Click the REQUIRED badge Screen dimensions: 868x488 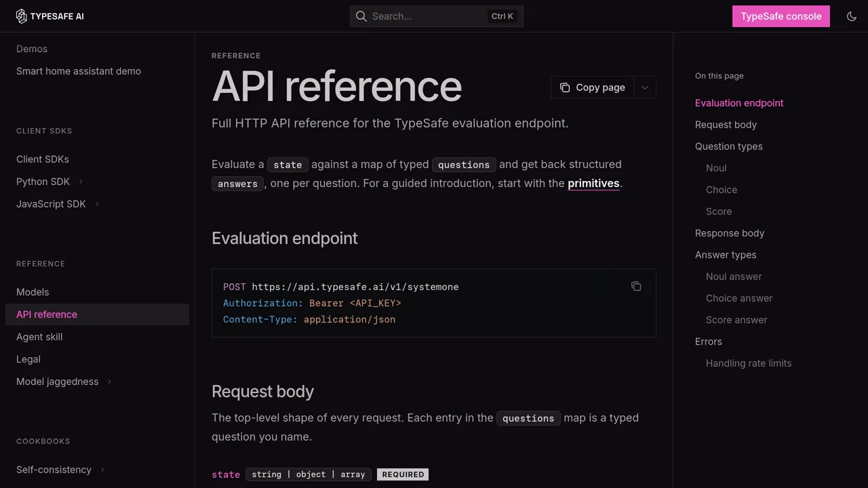[x=403, y=474]
